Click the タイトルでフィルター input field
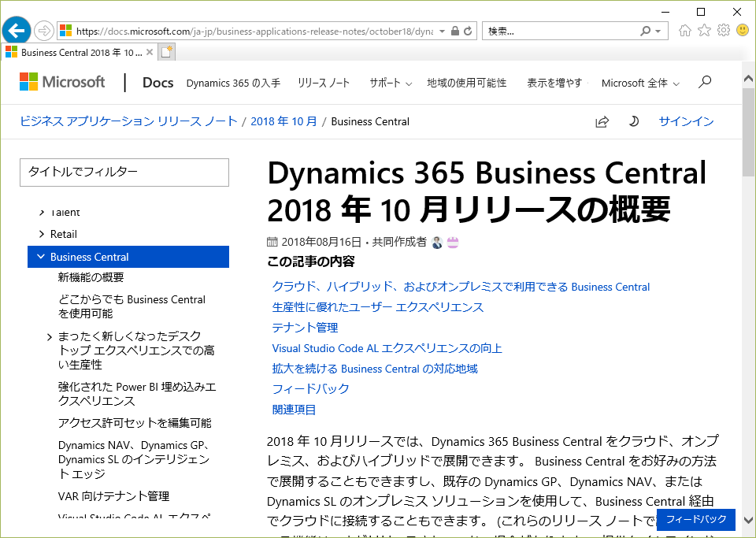Image resolution: width=756 pixels, height=538 pixels. 124,173
